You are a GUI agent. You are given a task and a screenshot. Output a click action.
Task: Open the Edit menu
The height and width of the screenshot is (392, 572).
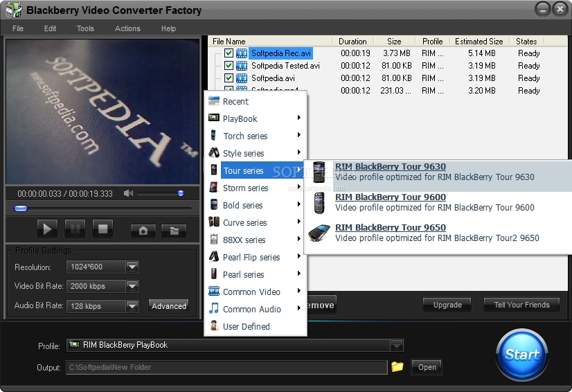click(x=51, y=28)
